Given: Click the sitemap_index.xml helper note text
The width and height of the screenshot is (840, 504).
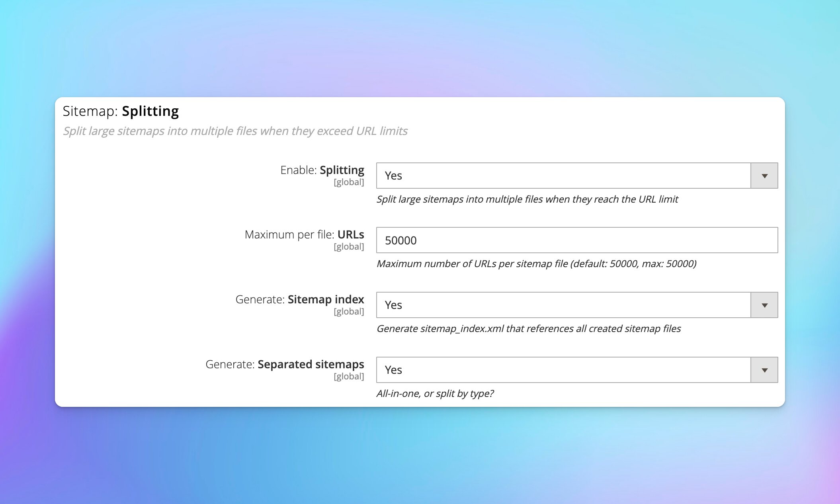Looking at the screenshot, I should (x=528, y=329).
